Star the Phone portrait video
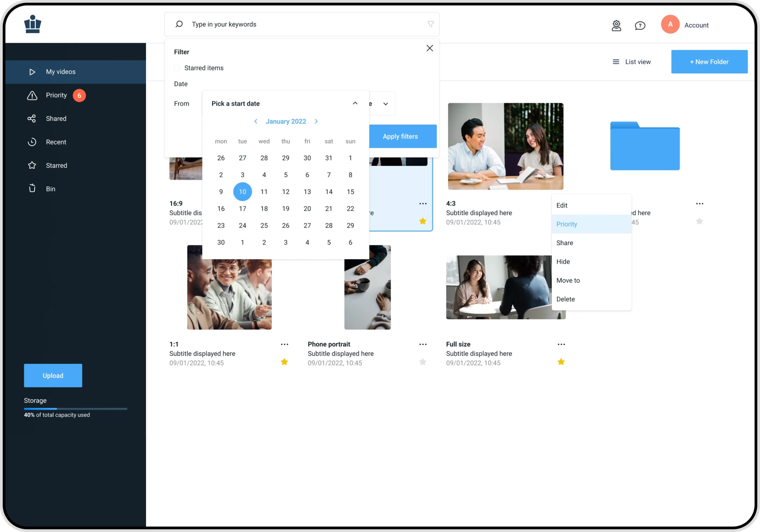This screenshot has height=532, width=760. click(x=423, y=362)
